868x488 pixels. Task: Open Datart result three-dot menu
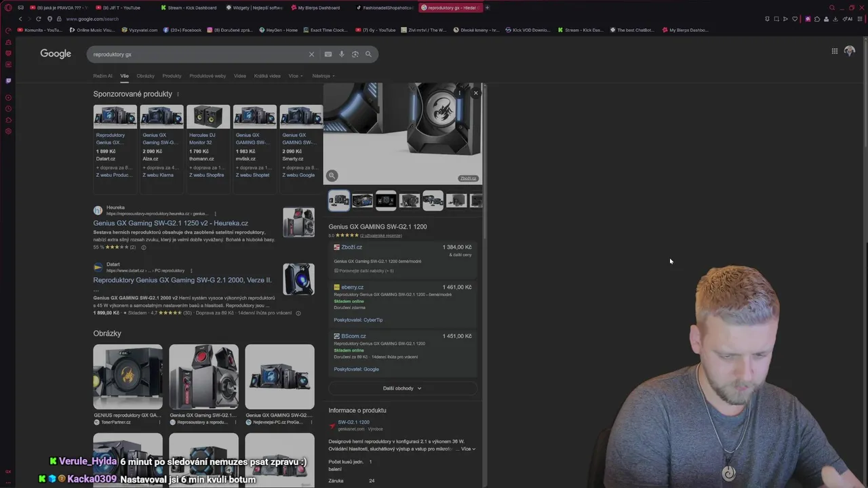tap(191, 270)
